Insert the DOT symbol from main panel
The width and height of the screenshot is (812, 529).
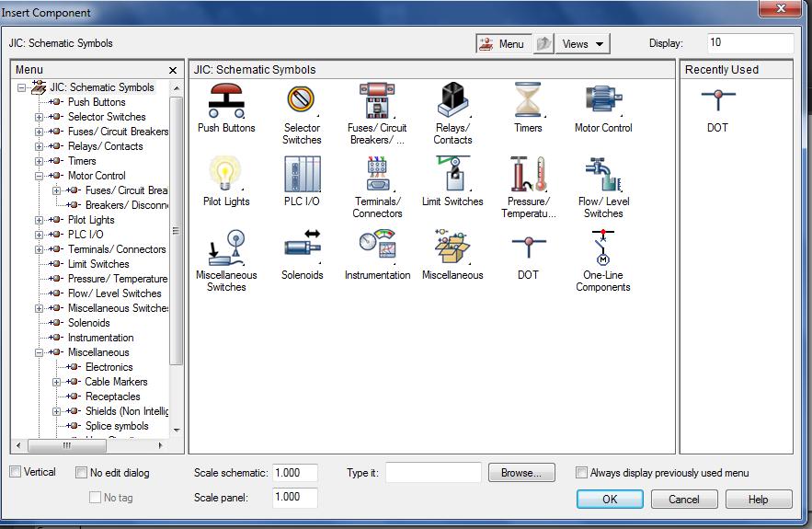tap(528, 247)
